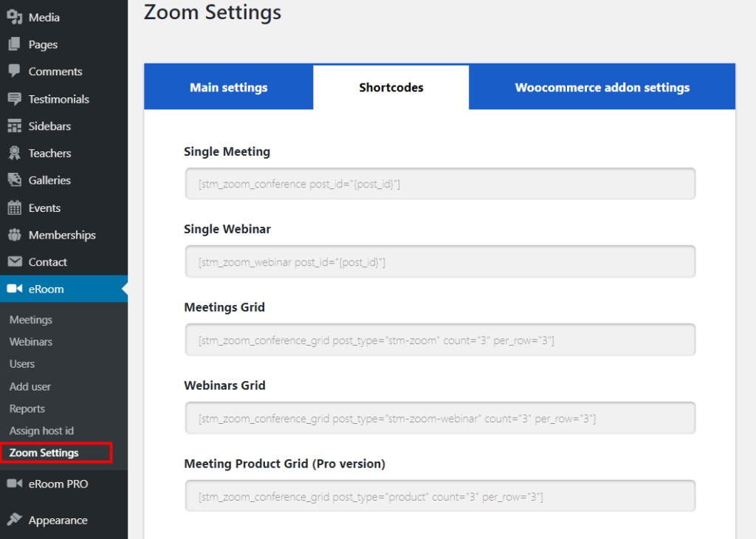Click the Teachers ribbon icon
Screen dimensions: 756x539
click(x=14, y=154)
